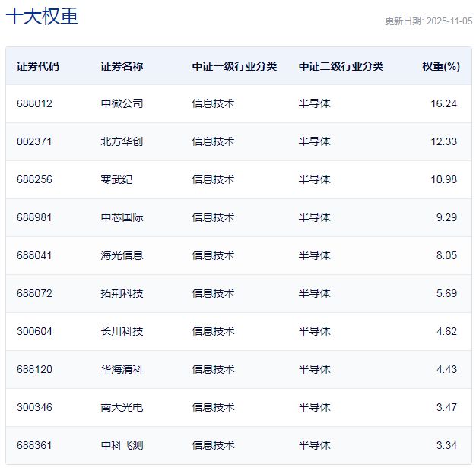Open the 南大光电 row name

pyautogui.click(x=122, y=407)
